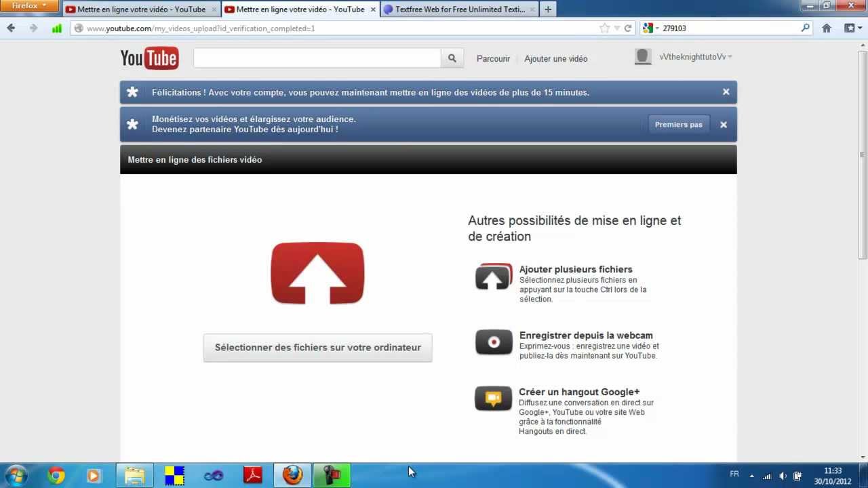Open Windows Media Player from taskbar
The image size is (868, 488).
[94, 476]
